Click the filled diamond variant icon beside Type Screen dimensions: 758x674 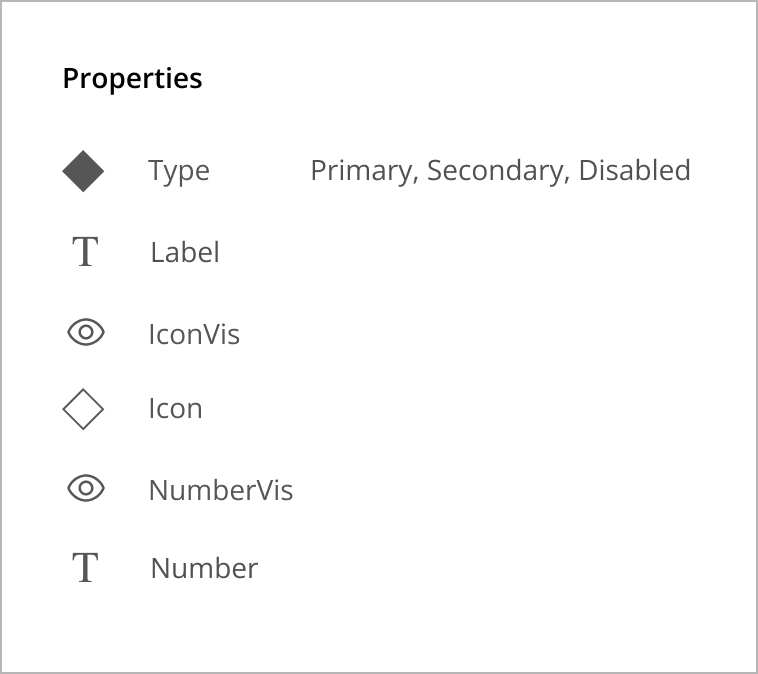click(x=83, y=171)
